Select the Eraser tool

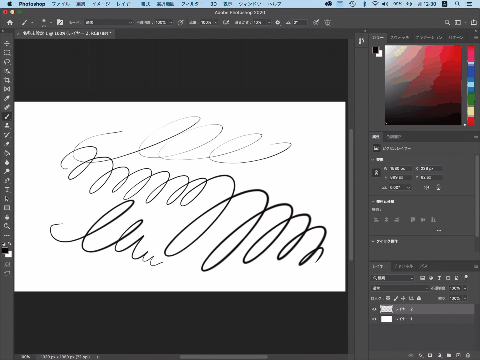pos(7,144)
